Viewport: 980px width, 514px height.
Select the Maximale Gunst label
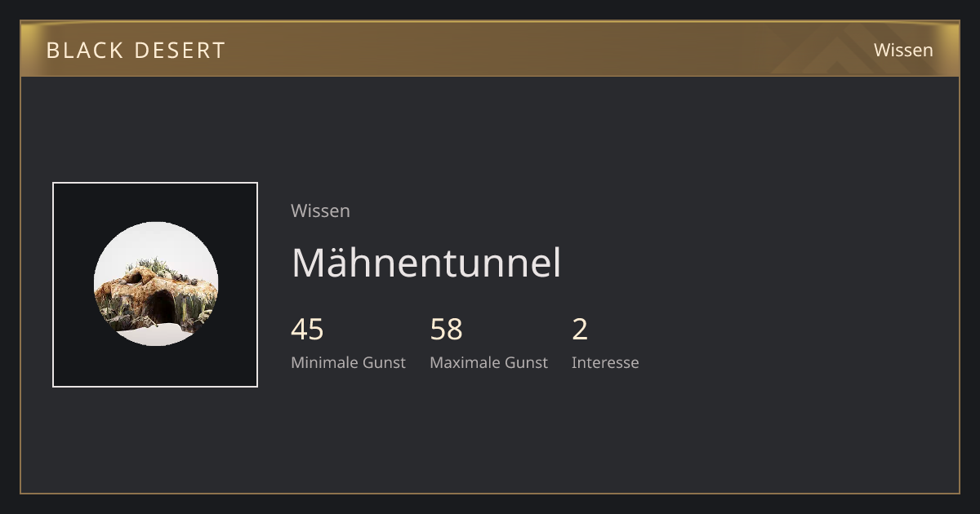pyautogui.click(x=488, y=362)
